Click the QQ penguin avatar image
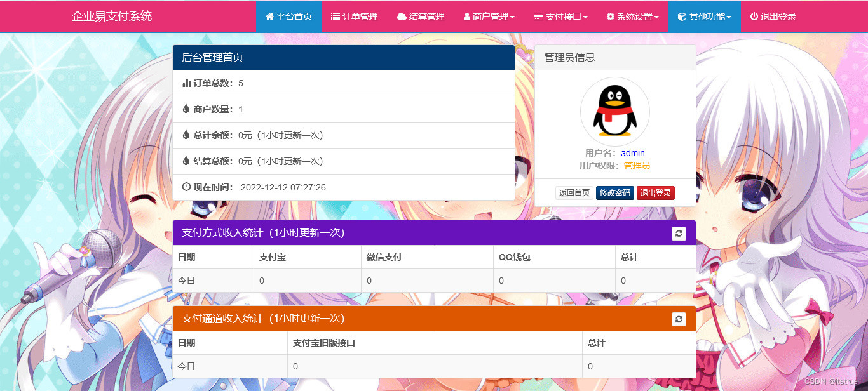The height and width of the screenshot is (391, 868). coord(614,112)
